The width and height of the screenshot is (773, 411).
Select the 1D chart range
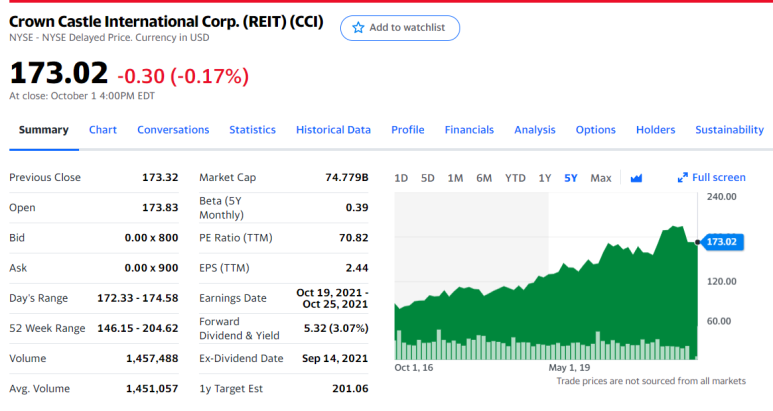[x=401, y=178]
